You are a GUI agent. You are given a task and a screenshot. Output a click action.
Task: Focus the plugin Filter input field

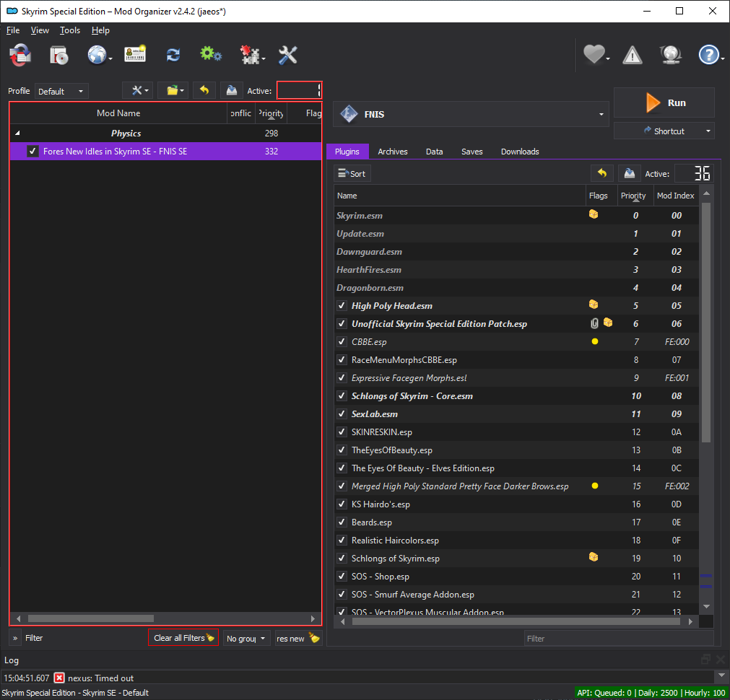coord(619,639)
